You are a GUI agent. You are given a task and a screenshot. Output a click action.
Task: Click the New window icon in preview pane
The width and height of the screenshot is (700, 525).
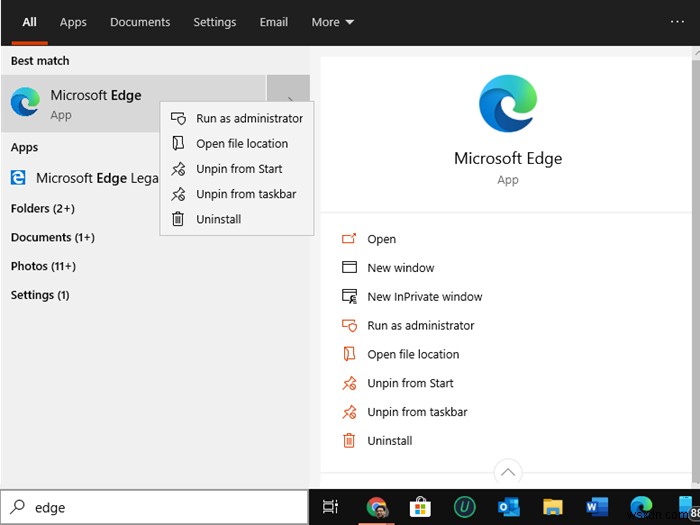pos(349,267)
